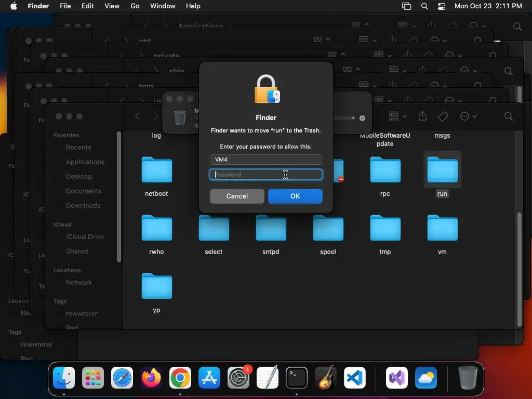
Task: Click the Stage Manager icon in menu bar
Action: point(406,6)
